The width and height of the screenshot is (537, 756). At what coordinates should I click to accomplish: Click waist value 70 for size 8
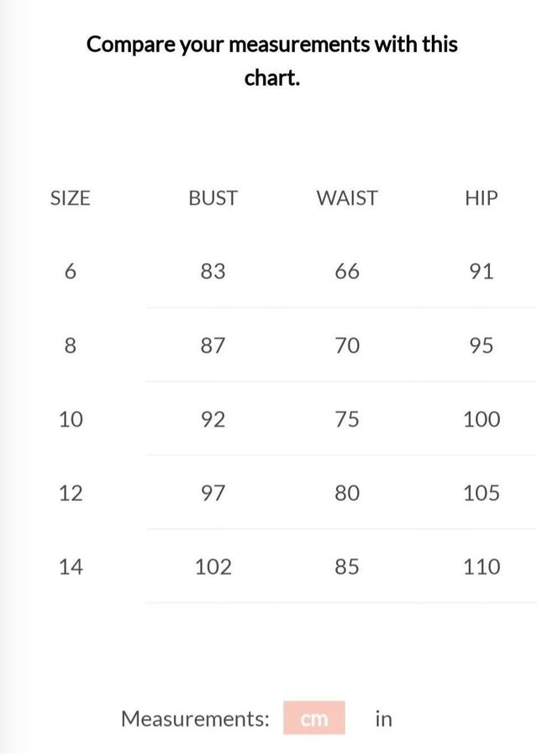(347, 345)
